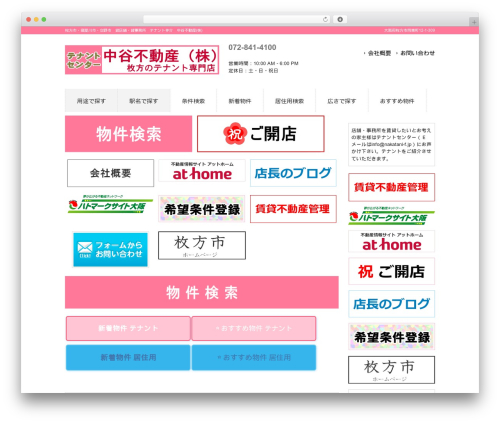Open the at home banner in the main area

coord(202,171)
